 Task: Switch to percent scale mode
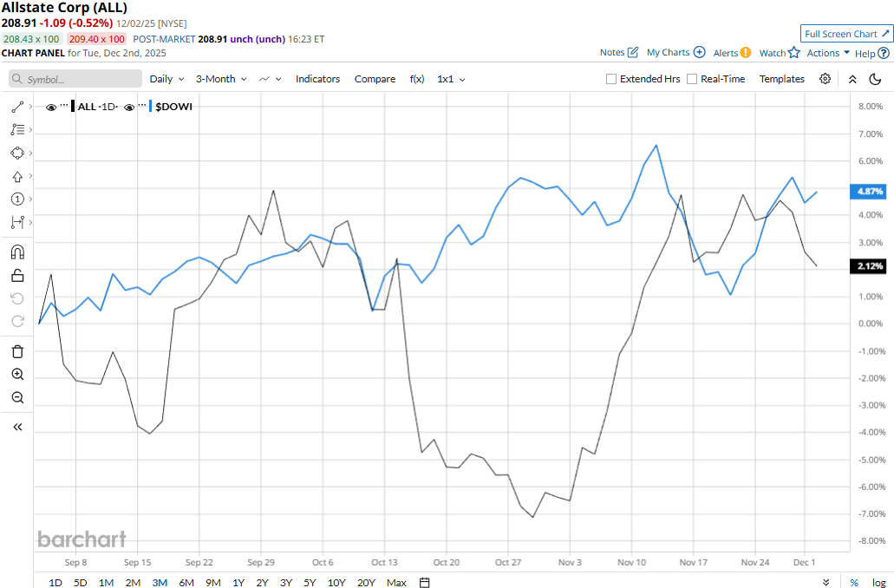click(854, 582)
